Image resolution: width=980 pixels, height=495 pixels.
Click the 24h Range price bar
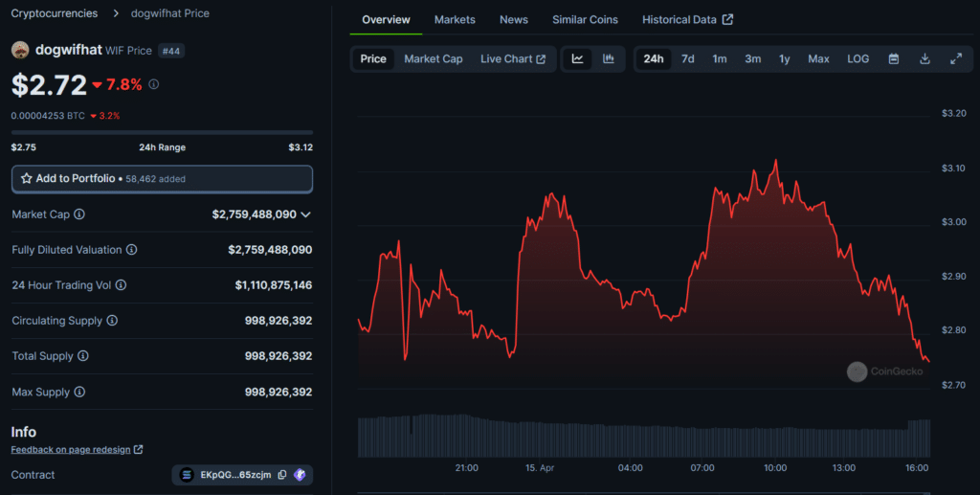(162, 132)
